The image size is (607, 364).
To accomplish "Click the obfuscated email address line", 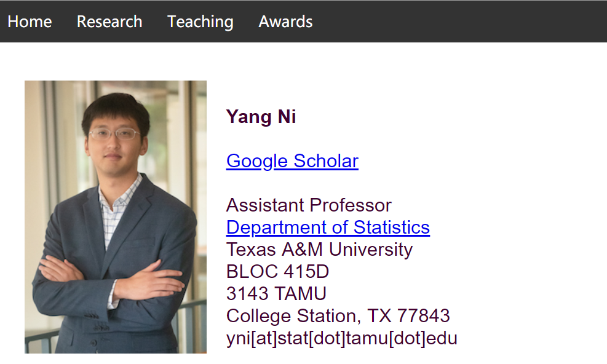I will click(x=341, y=338).
